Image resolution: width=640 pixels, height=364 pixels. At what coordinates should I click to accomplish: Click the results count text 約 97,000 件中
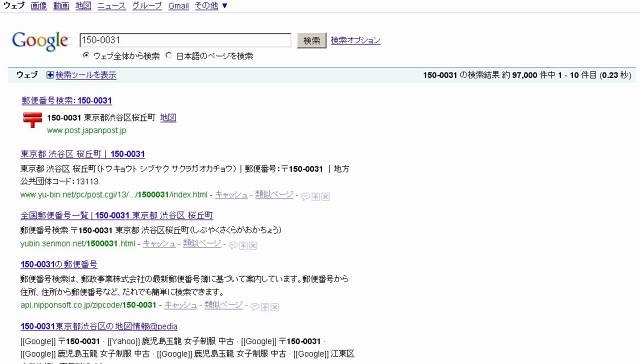pyautogui.click(x=530, y=75)
